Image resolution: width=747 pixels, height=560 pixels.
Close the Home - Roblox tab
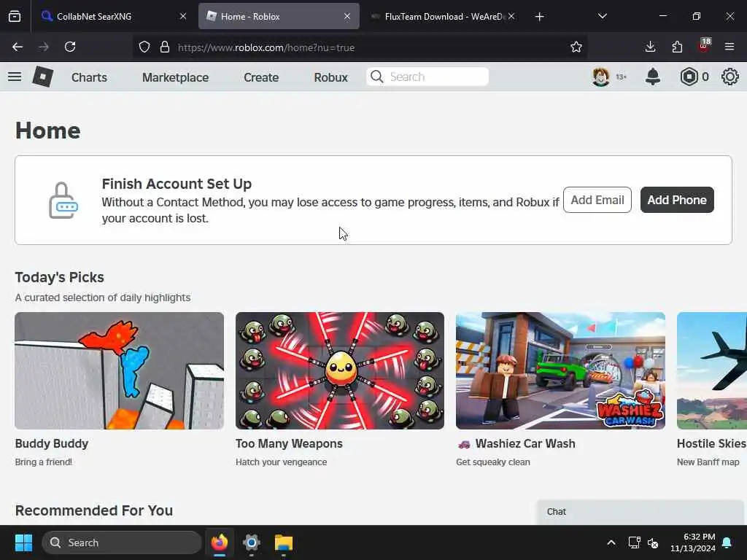point(347,16)
